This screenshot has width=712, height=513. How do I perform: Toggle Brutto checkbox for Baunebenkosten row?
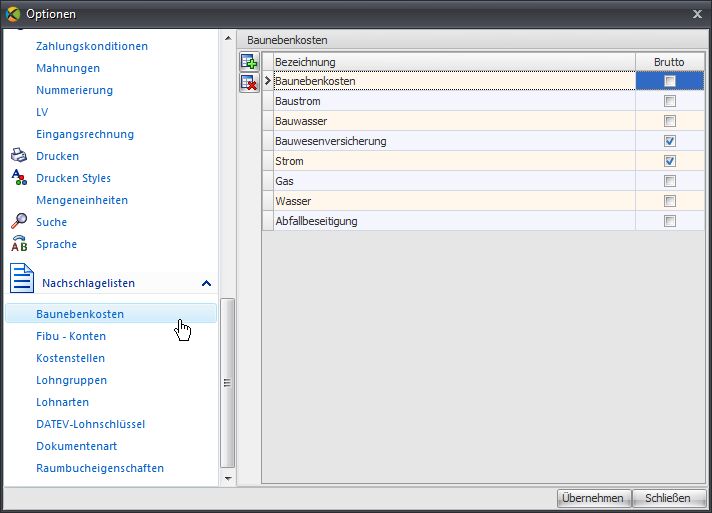click(x=669, y=81)
